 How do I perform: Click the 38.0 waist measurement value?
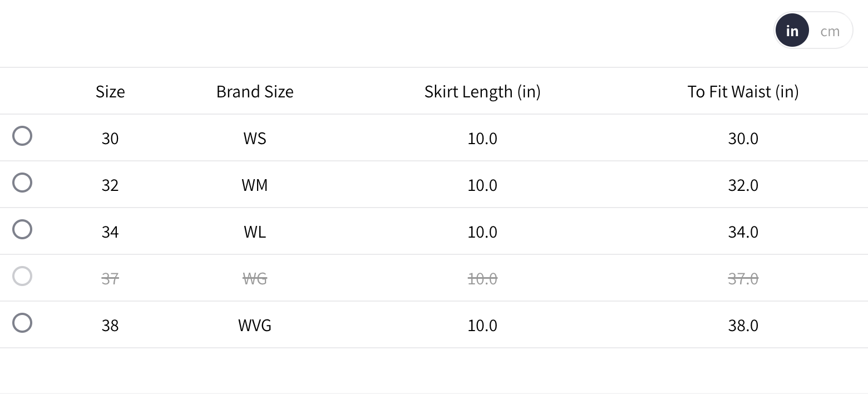tap(743, 325)
